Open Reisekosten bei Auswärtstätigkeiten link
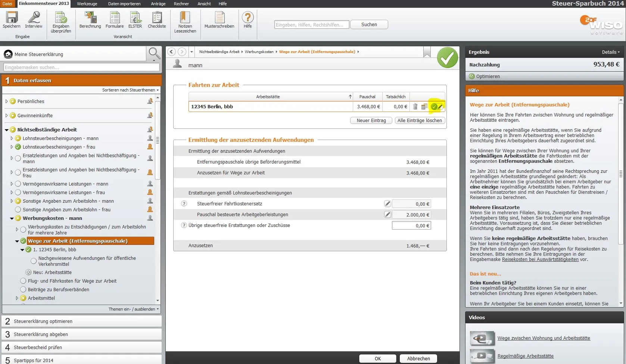This screenshot has height=364, width=626. [x=540, y=259]
